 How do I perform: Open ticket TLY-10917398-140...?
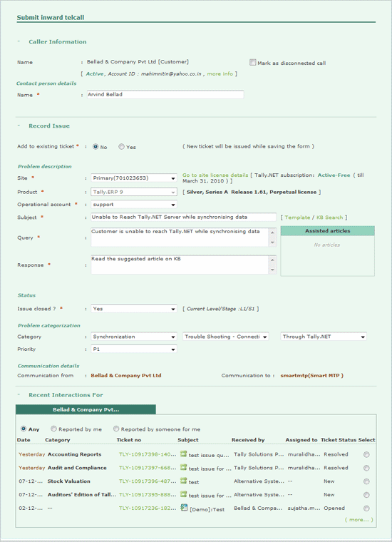point(148,454)
